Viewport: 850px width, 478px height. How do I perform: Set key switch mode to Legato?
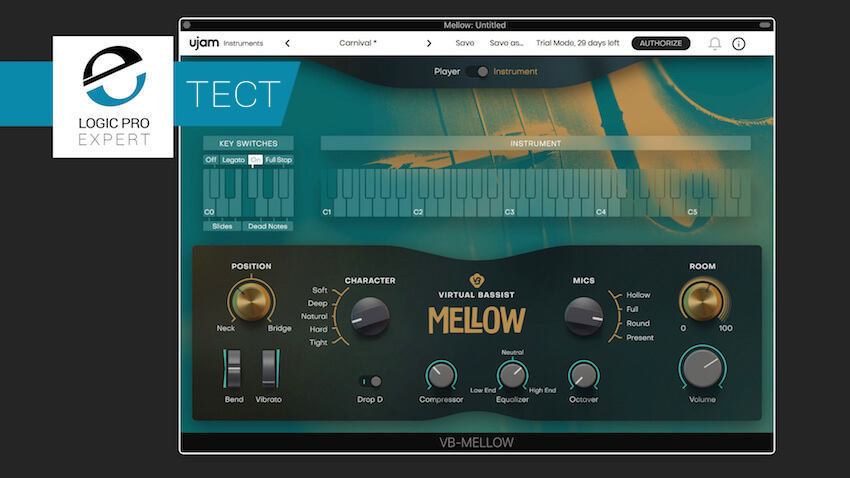tap(233, 160)
